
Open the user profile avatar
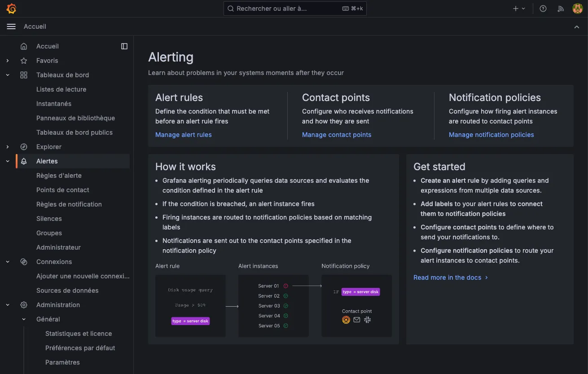point(577,8)
